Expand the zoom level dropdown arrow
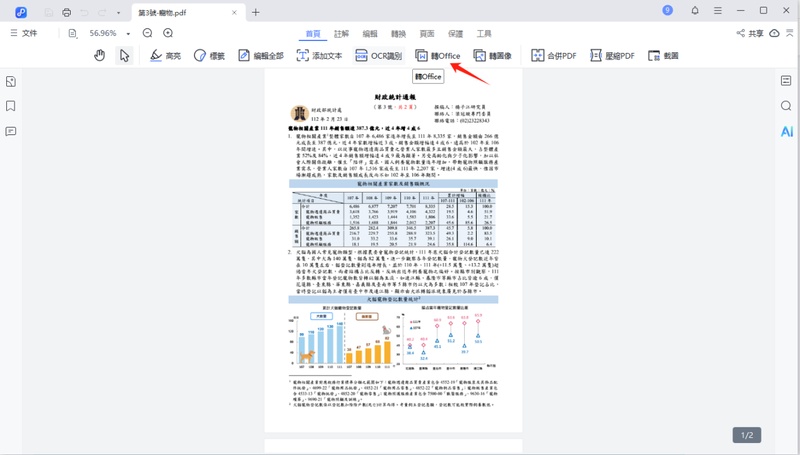The height and width of the screenshot is (455, 800). [x=128, y=34]
